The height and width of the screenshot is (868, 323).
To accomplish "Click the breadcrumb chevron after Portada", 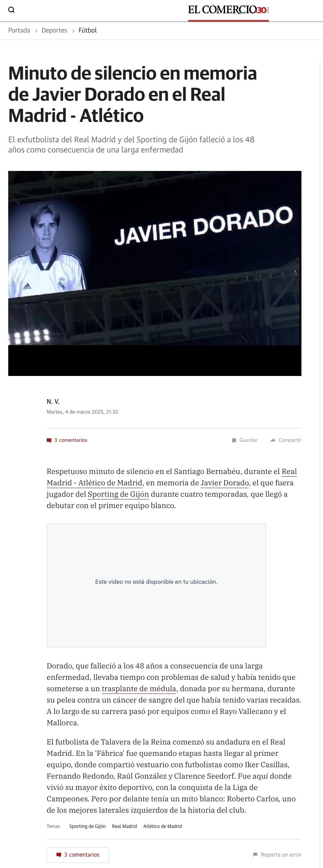I will point(36,31).
